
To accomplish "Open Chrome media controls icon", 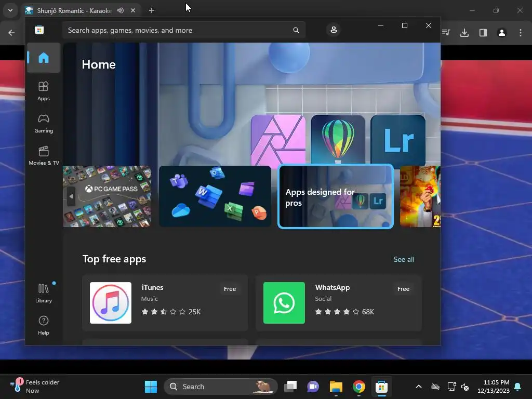I will [x=446, y=33].
